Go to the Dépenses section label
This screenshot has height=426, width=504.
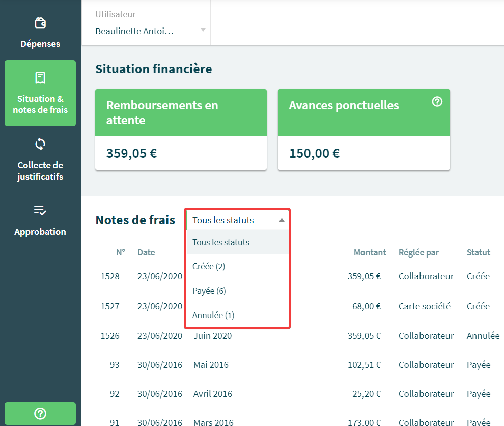coord(40,44)
